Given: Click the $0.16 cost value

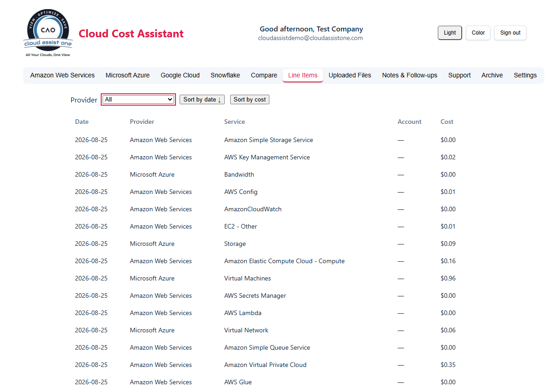Looking at the screenshot, I should [x=448, y=261].
